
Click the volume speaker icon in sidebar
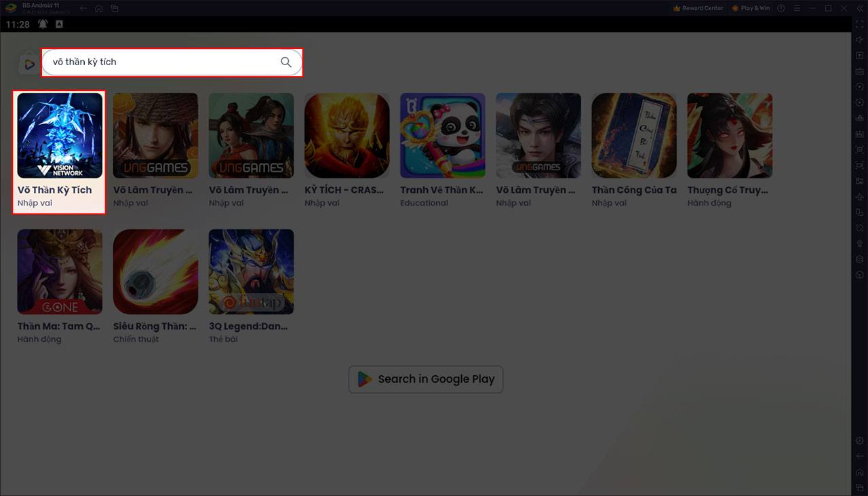tap(859, 39)
